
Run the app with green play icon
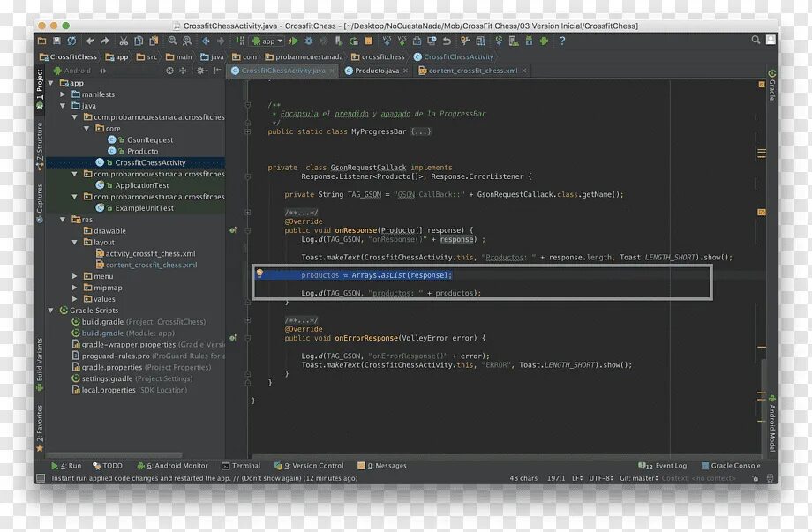[x=294, y=41]
